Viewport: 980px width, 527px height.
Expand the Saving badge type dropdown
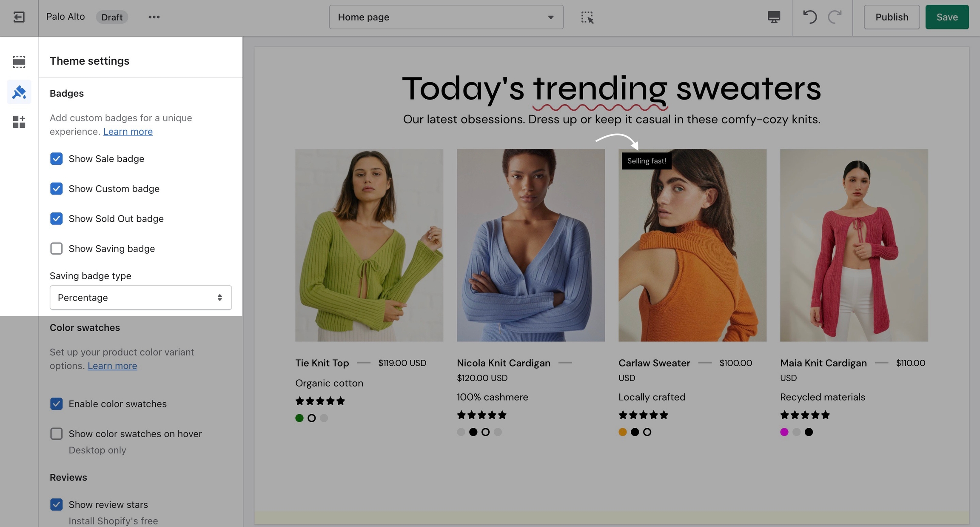coord(140,298)
